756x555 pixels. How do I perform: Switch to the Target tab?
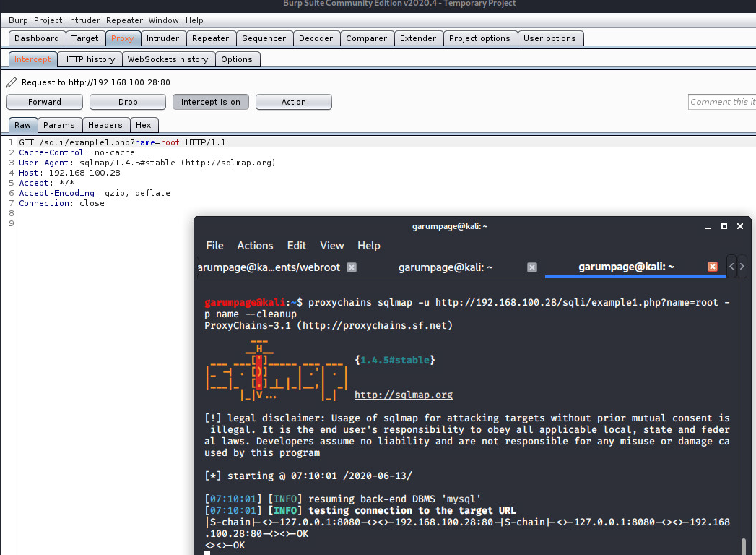tap(85, 38)
